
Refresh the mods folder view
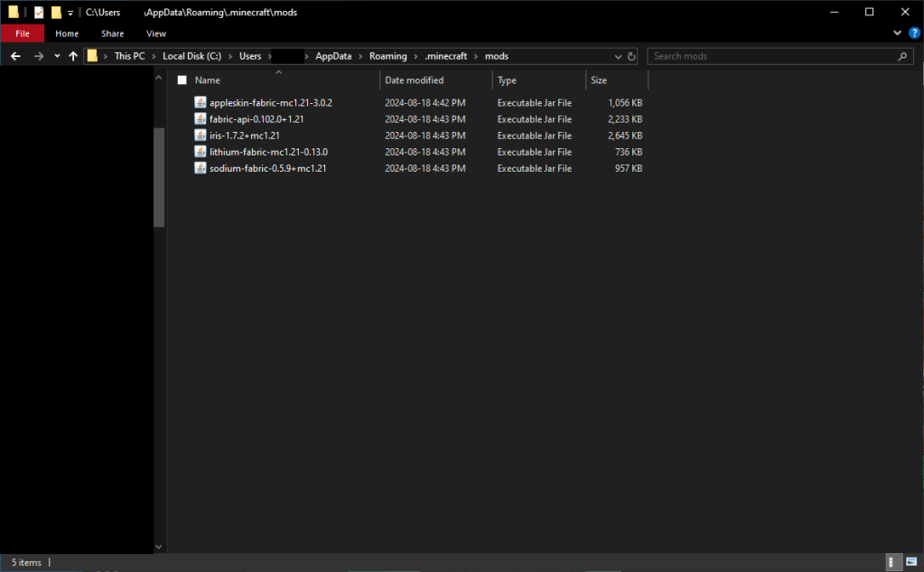[x=631, y=56]
